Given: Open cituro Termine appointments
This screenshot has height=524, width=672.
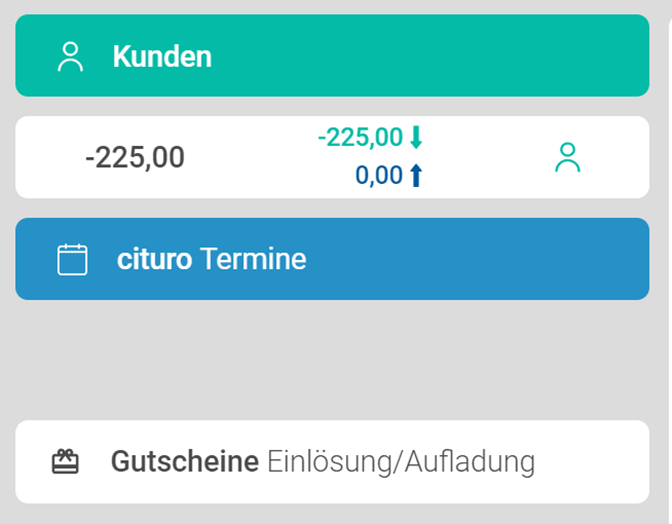Looking at the screenshot, I should tap(332, 259).
